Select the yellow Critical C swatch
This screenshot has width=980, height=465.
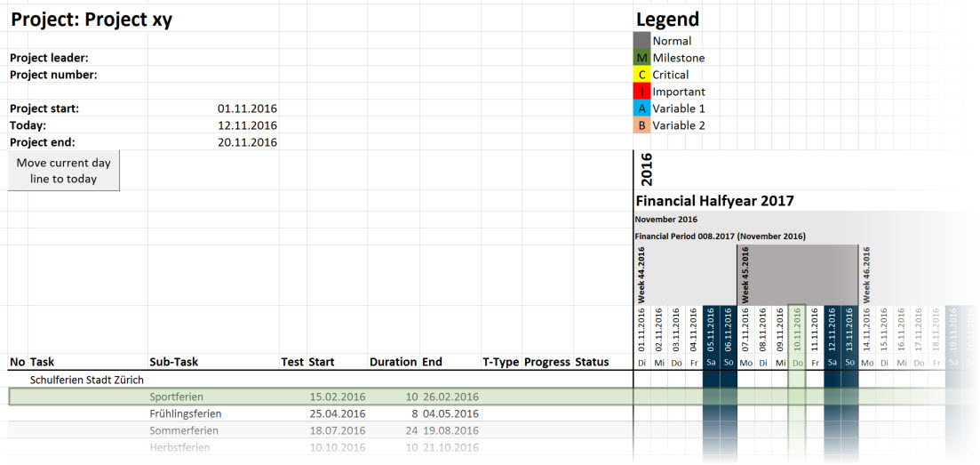click(x=641, y=75)
